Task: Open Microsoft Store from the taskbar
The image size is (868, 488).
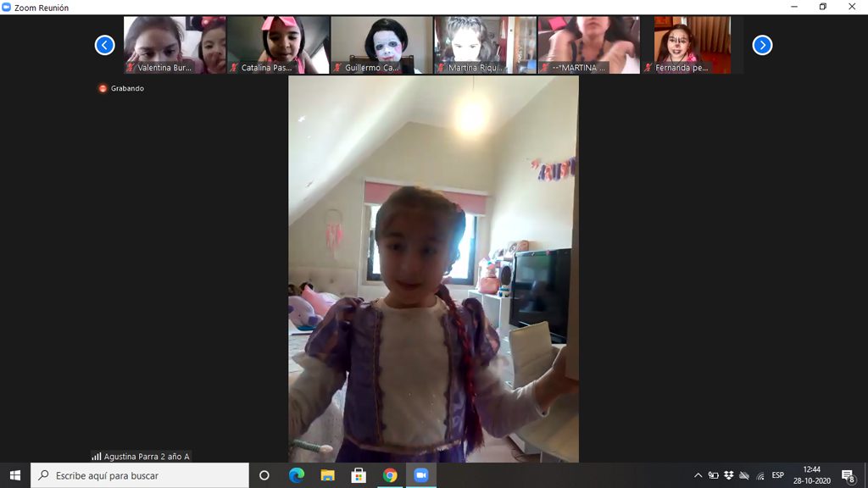Action: tap(359, 475)
